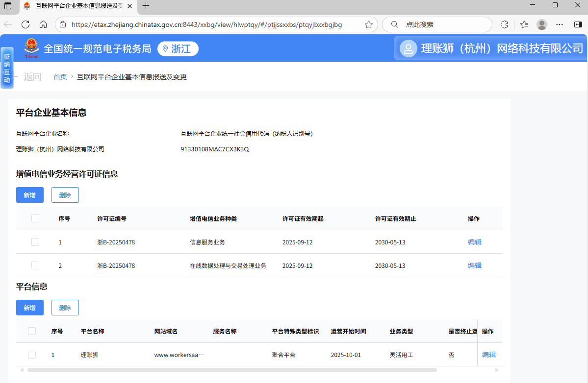Open the 浙江 region selector

pos(178,48)
